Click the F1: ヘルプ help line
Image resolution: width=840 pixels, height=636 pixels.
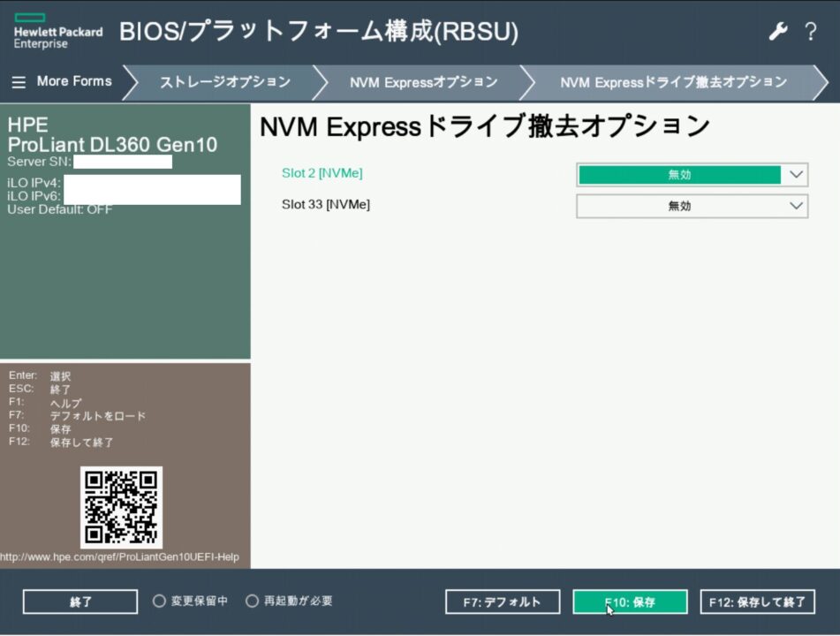click(x=45, y=403)
